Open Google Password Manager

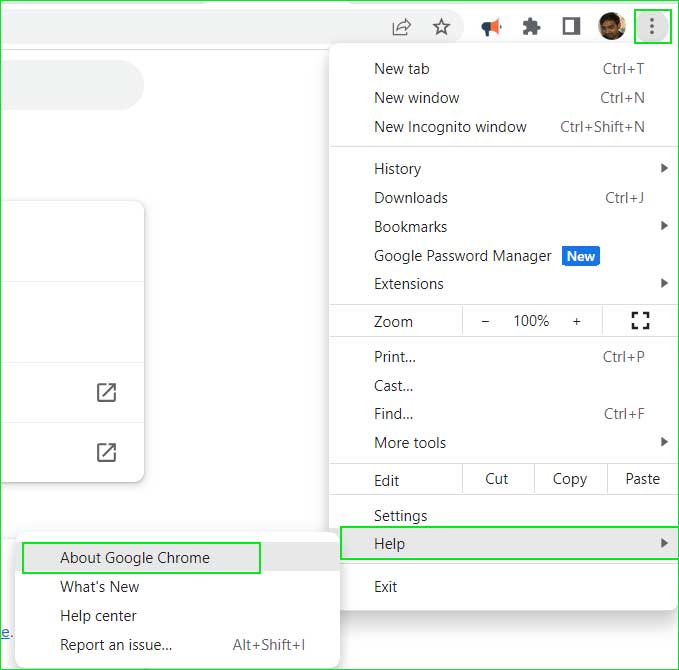(504, 256)
